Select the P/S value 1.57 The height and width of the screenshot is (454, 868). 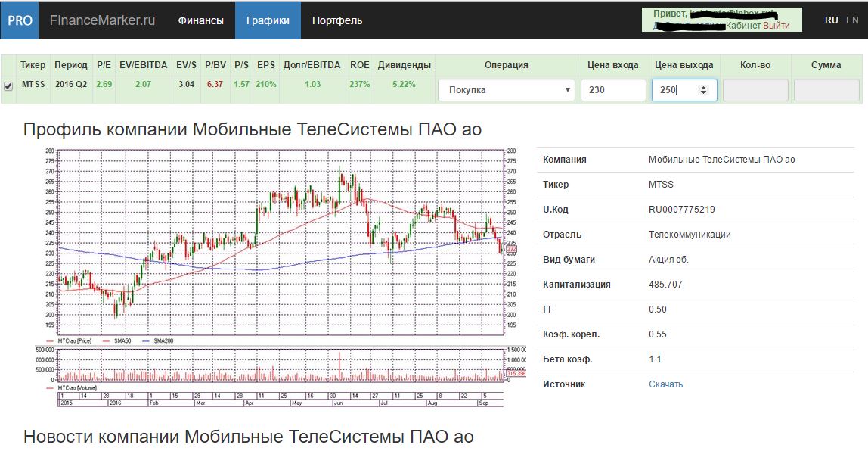pyautogui.click(x=241, y=84)
